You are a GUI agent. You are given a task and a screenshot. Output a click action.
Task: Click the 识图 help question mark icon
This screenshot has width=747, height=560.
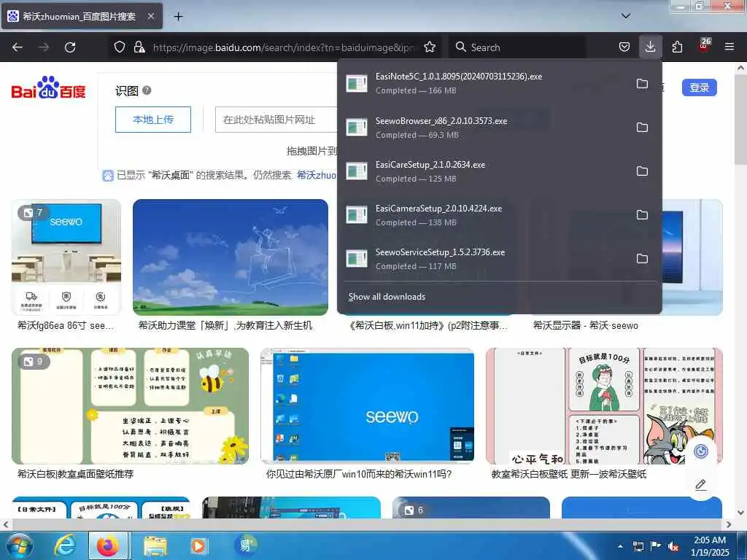pyautogui.click(x=147, y=90)
